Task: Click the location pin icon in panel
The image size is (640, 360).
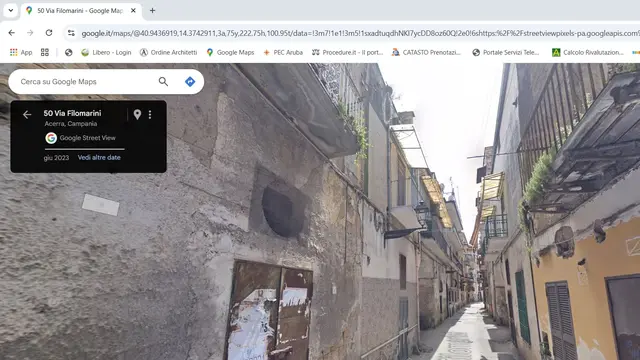Action: click(137, 115)
